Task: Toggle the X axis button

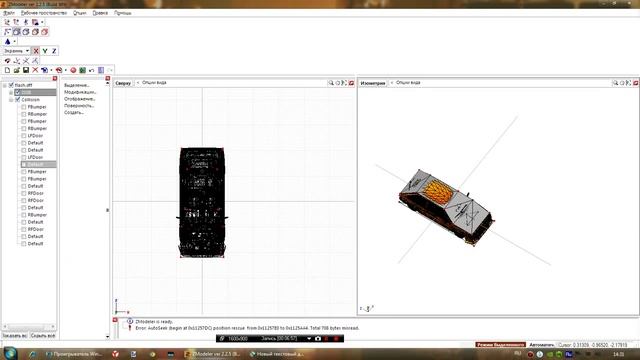Action: point(36,51)
